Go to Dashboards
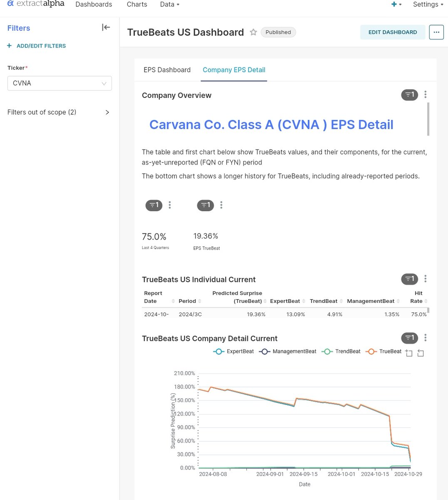 [94, 4]
